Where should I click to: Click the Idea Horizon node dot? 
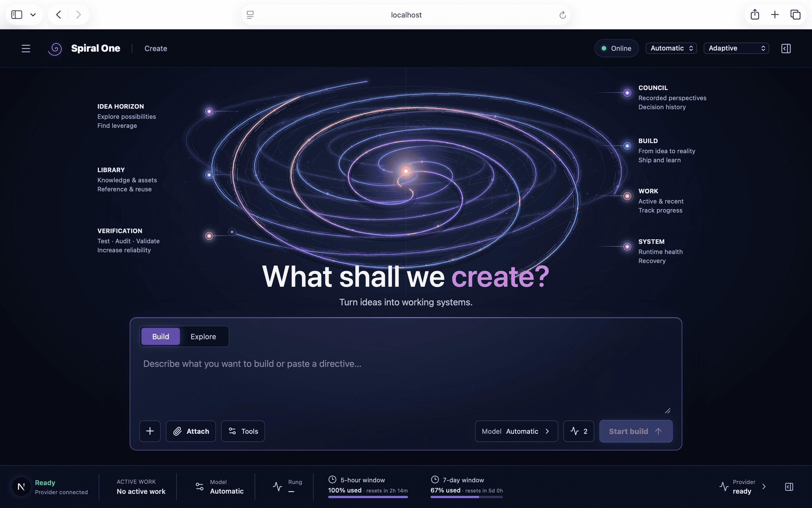click(209, 111)
